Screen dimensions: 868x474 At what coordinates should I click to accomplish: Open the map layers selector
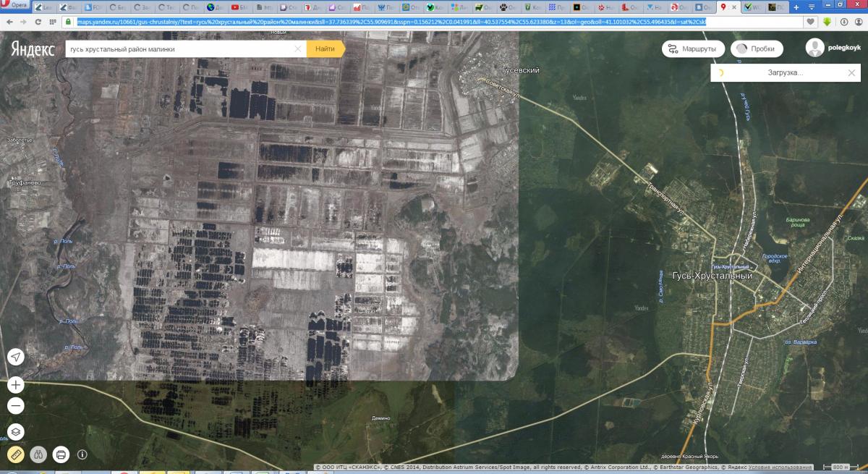click(16, 432)
